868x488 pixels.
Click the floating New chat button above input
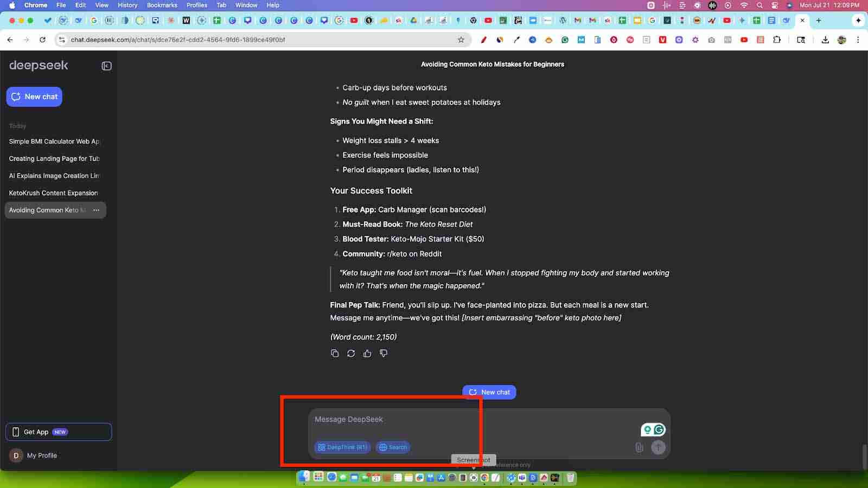(x=489, y=392)
